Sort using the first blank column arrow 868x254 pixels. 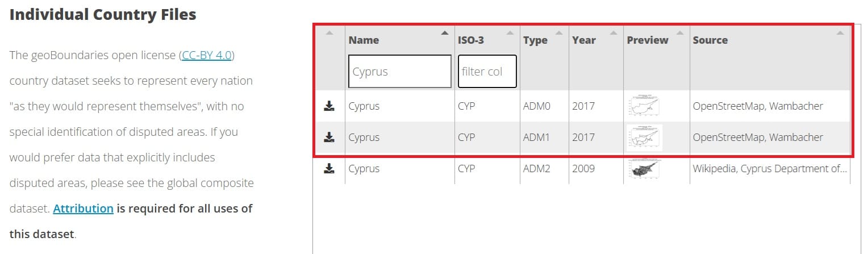329,32
